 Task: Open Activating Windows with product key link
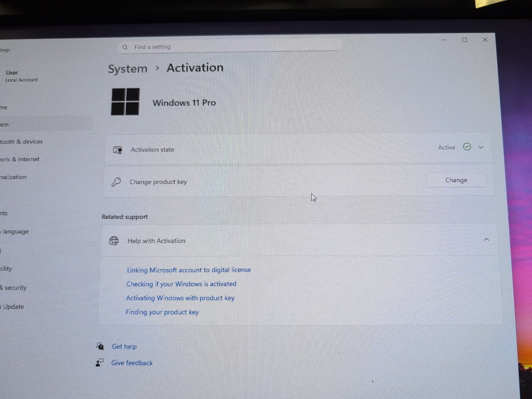[x=180, y=298]
